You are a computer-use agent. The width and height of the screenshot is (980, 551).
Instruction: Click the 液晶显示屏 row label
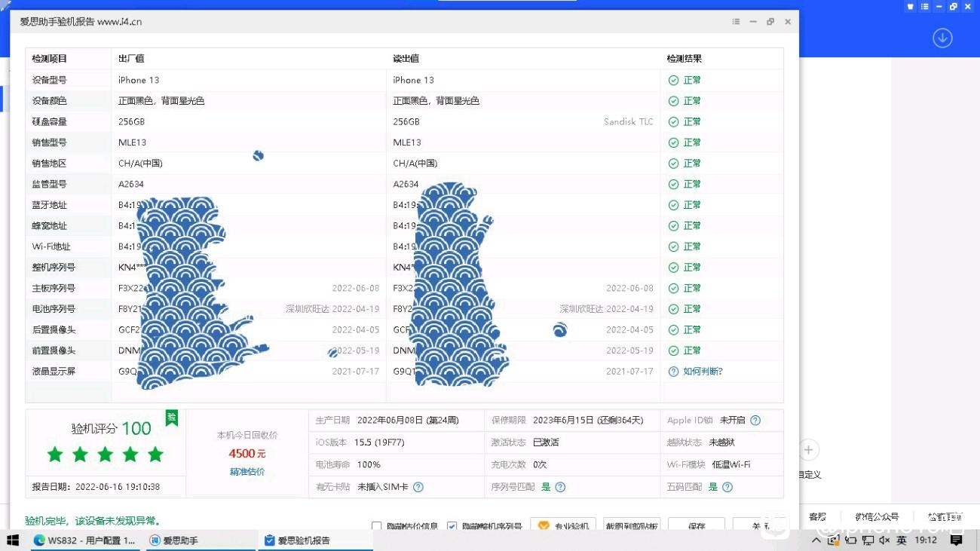click(x=54, y=372)
